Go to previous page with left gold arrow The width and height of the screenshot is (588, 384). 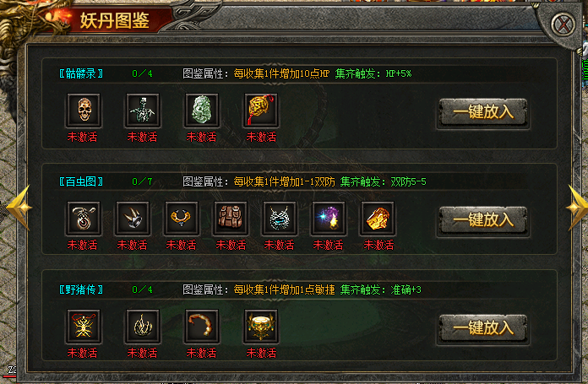[19, 207]
